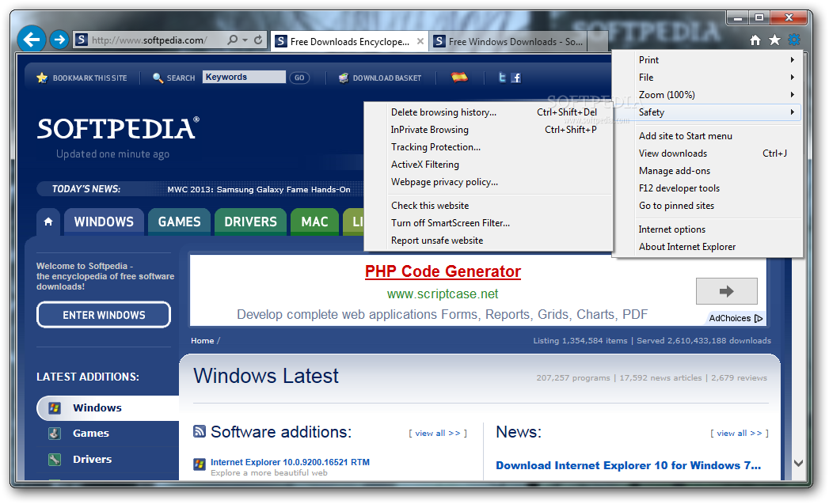This screenshot has height=504, width=829.
Task: Open Internet options
Action: pyautogui.click(x=709, y=229)
